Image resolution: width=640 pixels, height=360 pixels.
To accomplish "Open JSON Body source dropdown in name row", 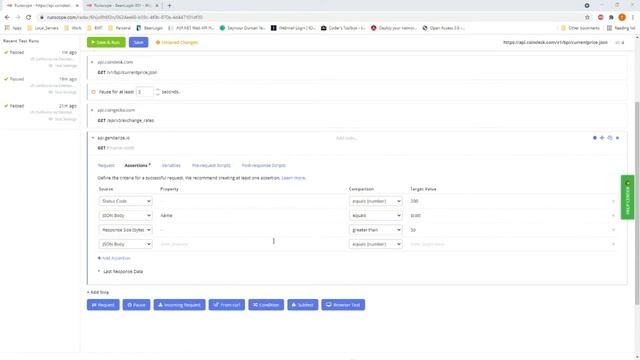I will (x=125, y=216).
